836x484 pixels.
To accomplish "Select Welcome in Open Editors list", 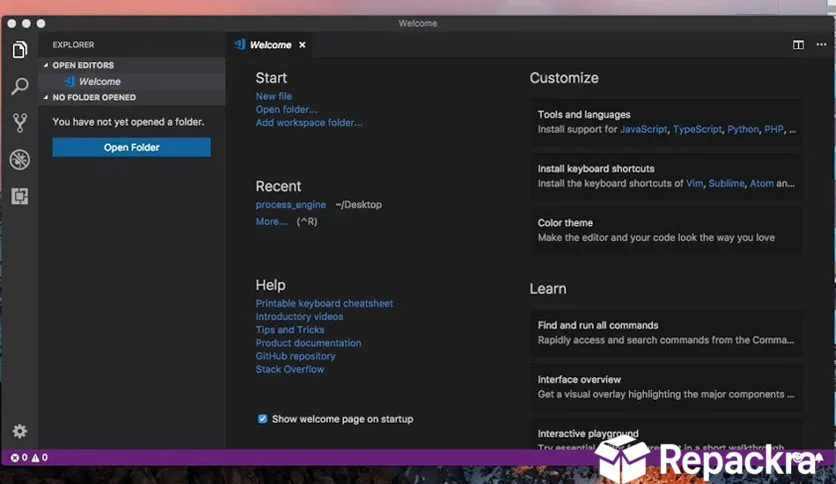I will tap(100, 82).
